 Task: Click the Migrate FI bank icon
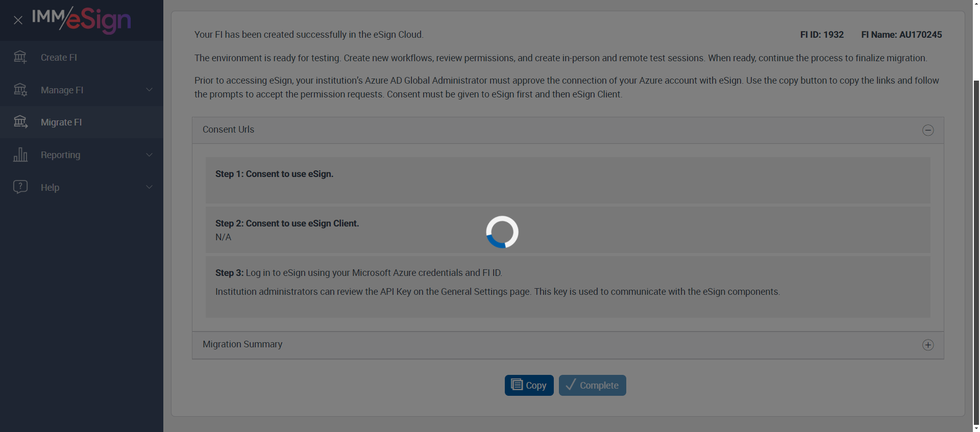pyautogui.click(x=20, y=122)
